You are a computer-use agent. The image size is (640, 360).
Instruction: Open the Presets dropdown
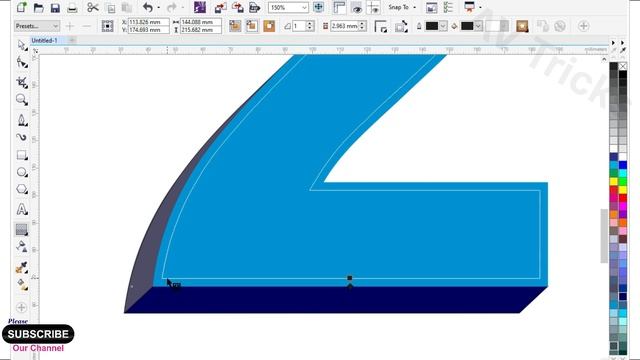[x=37, y=26]
